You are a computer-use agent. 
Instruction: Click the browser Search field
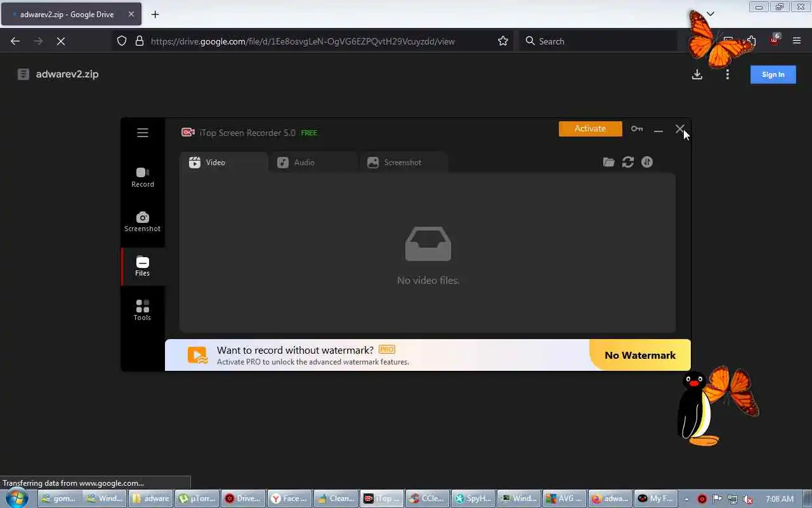click(598, 41)
